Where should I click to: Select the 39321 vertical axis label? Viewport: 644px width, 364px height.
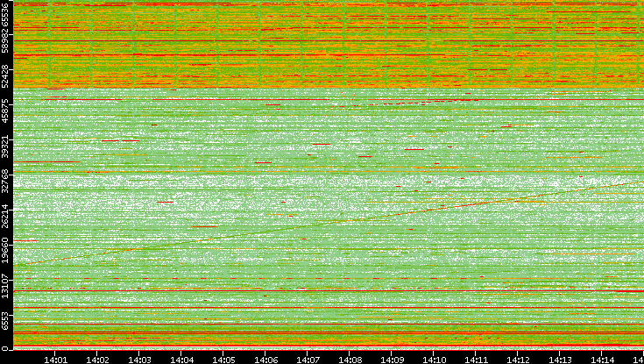pos(5,146)
